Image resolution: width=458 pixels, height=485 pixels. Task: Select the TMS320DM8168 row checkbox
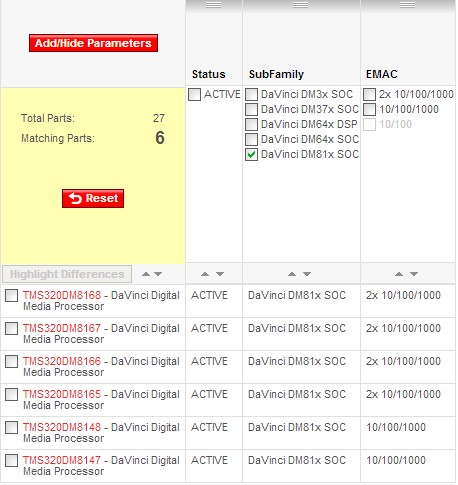11,295
